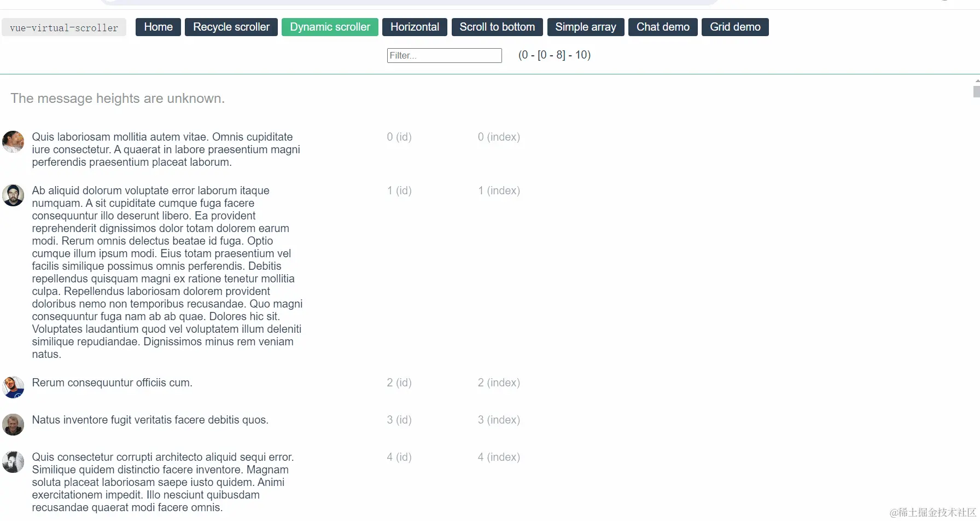Viewport: 980px width, 521px height.
Task: Click the "2 (id)" label
Action: coord(399,383)
